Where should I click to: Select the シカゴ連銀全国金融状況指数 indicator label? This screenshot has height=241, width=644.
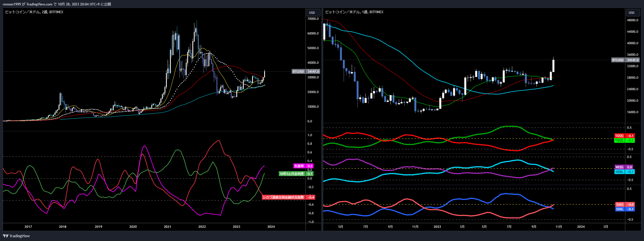click(283, 197)
